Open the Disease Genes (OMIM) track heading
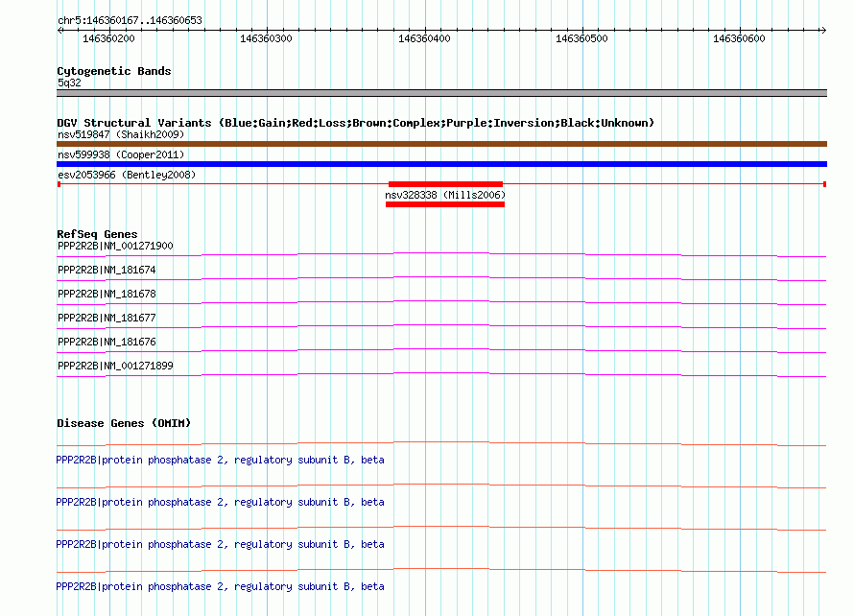The height and width of the screenshot is (616, 854). 124,423
